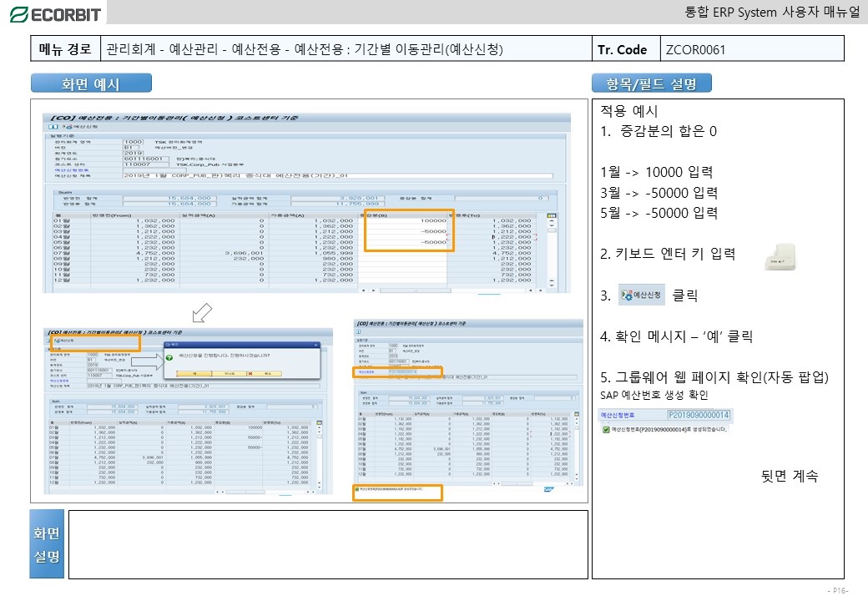The image size is (868, 601).
Task: Select the 가용금액(A) column header in top grid
Action: click(311, 215)
